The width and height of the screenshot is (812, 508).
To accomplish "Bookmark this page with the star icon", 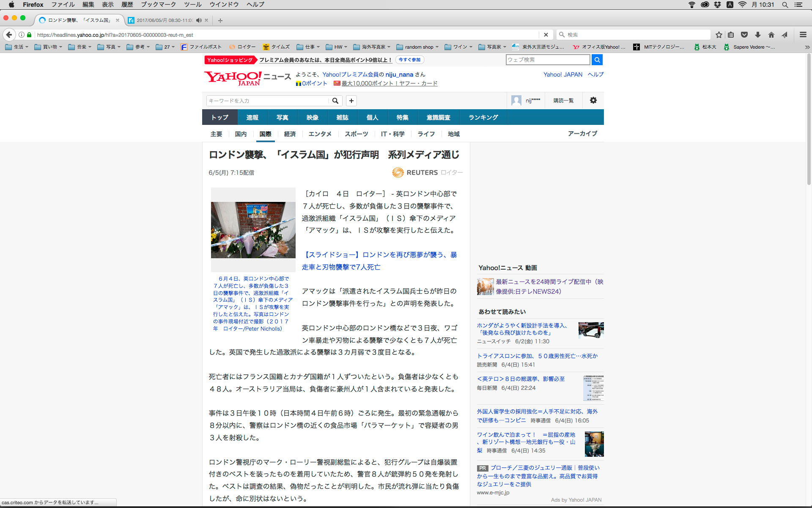I will (x=719, y=35).
